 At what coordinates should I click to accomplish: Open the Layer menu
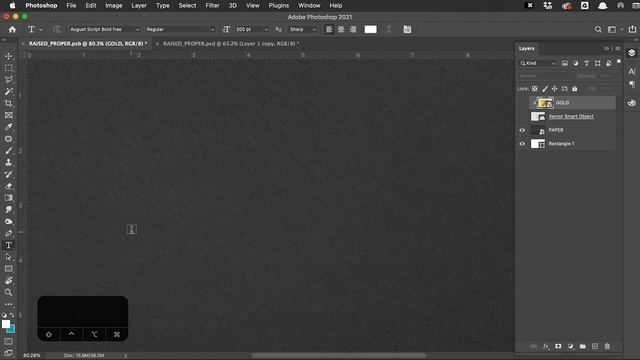tap(139, 5)
